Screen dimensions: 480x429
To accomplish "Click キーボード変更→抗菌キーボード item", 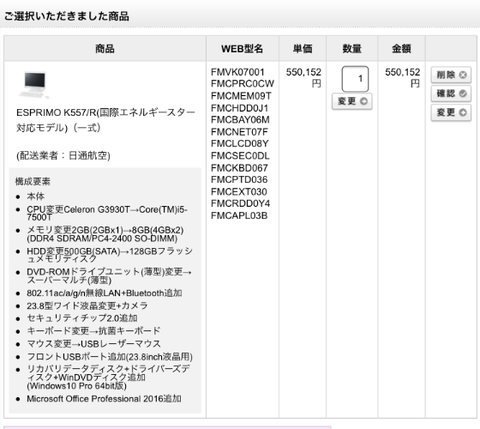I will (94, 331).
